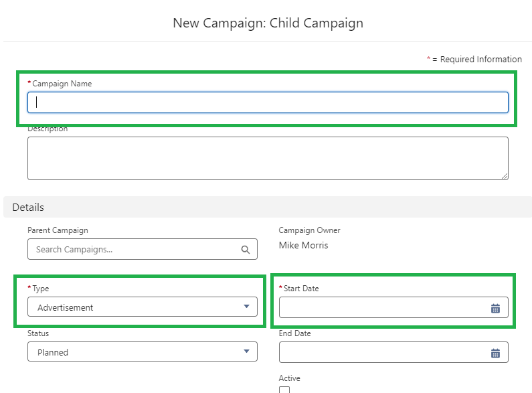532x393 pixels.
Task: Click the Details section header
Action: pyautogui.click(x=28, y=208)
